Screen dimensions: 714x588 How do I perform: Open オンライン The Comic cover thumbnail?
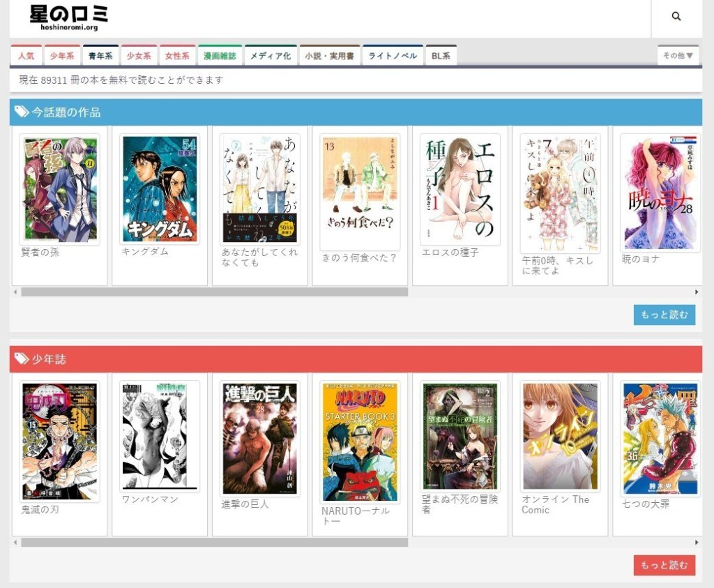[561, 437]
